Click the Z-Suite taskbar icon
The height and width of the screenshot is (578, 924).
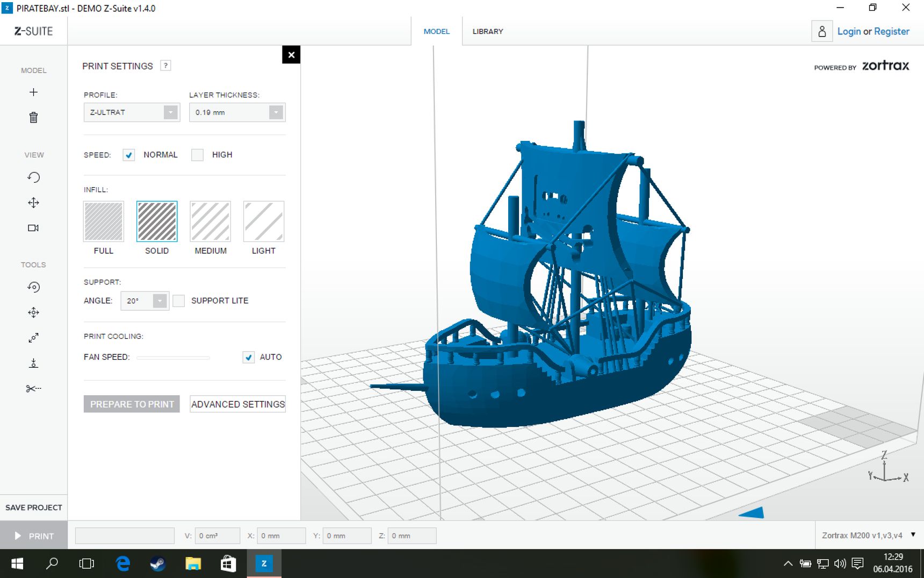tap(264, 563)
